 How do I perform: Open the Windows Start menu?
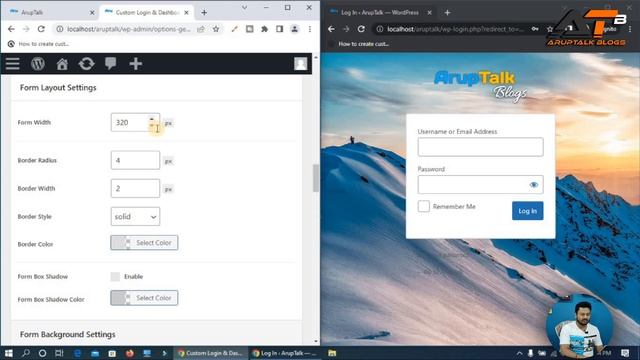(x=9, y=353)
